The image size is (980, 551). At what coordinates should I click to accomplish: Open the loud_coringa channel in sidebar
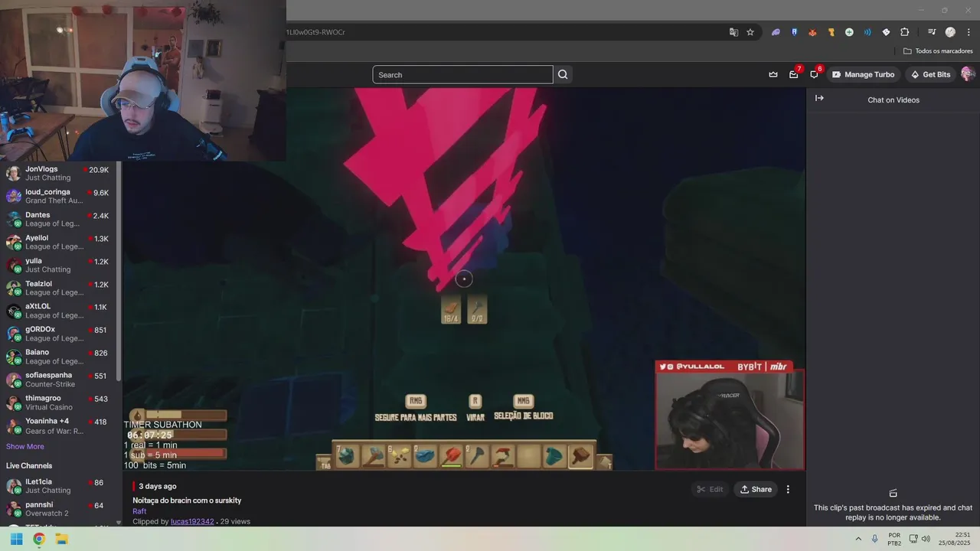(x=58, y=196)
